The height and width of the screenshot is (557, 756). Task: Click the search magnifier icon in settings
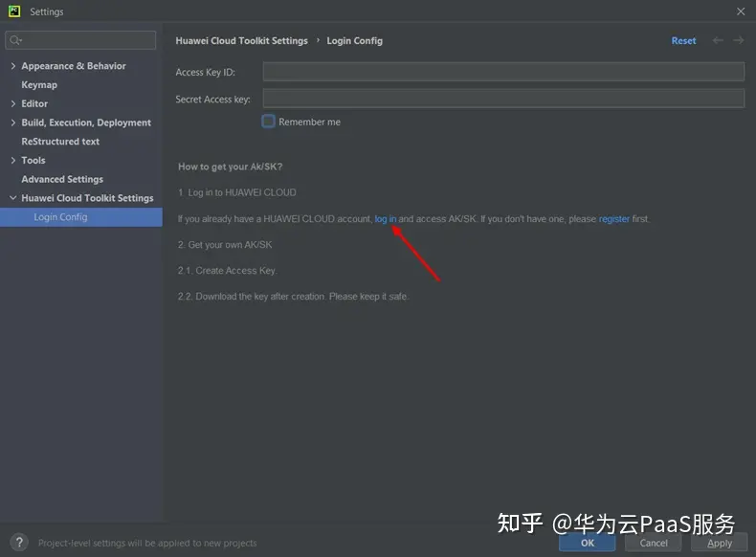tap(15, 40)
